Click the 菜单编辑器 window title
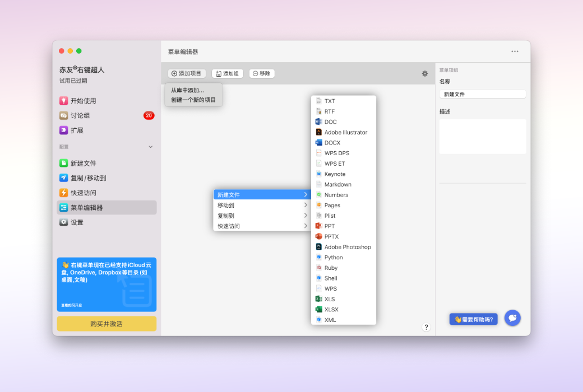583x392 pixels. pos(183,52)
